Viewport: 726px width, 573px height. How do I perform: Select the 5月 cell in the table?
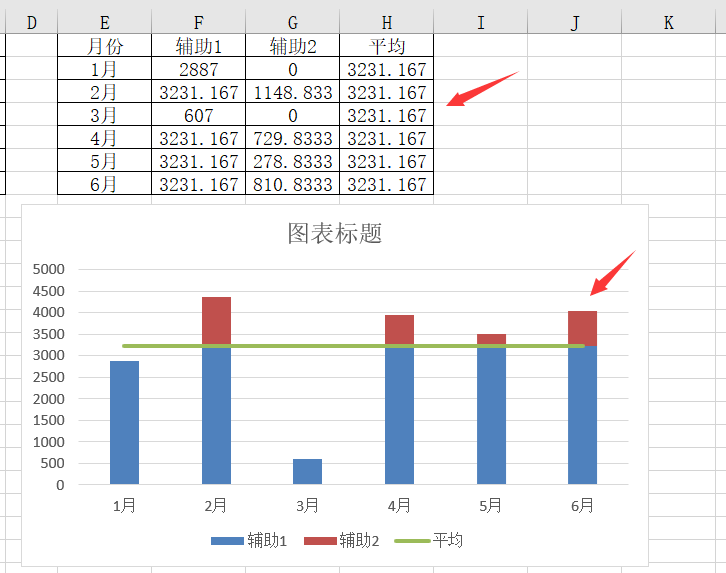[x=105, y=161]
